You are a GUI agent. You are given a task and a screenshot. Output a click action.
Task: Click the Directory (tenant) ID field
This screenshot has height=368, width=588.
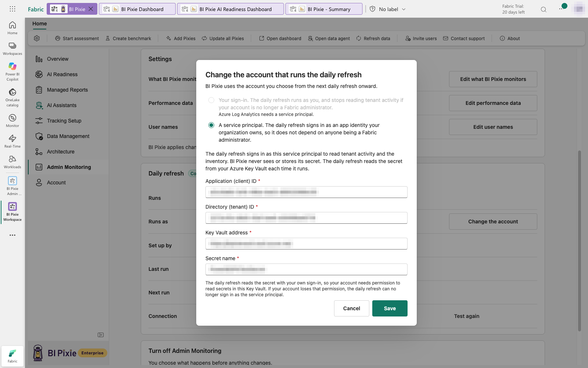pos(306,218)
